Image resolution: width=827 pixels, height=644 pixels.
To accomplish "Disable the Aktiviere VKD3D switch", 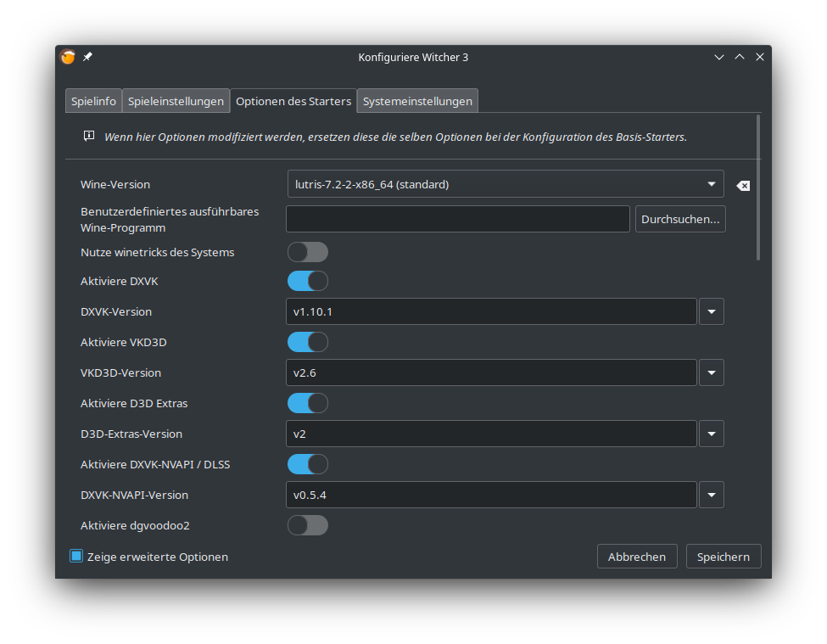I will (x=308, y=342).
